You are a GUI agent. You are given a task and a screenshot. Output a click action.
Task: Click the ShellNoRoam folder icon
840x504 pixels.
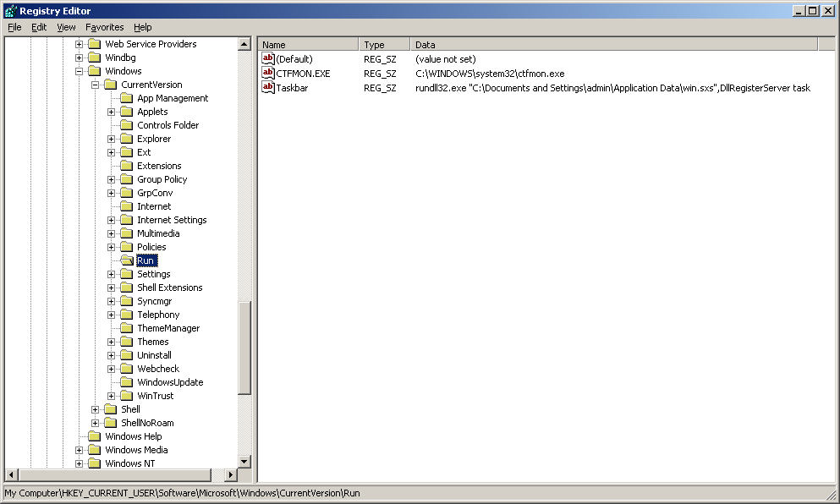coord(110,423)
